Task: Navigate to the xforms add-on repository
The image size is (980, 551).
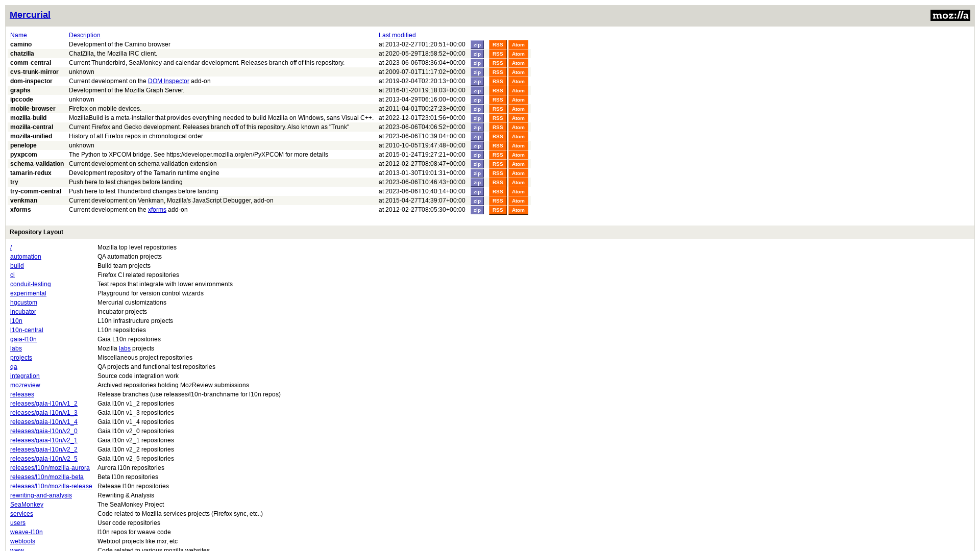Action: click(x=157, y=209)
